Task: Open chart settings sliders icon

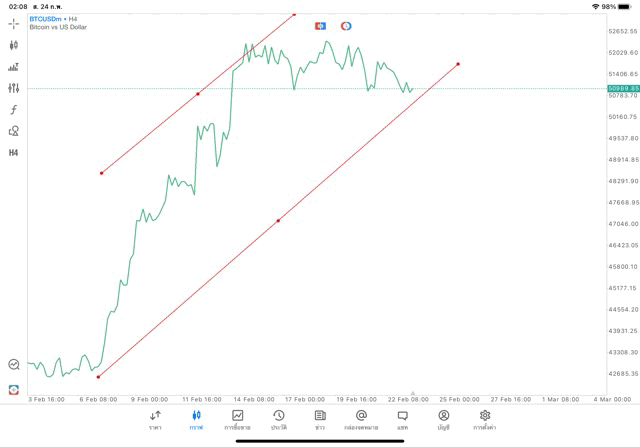Action: (14, 88)
